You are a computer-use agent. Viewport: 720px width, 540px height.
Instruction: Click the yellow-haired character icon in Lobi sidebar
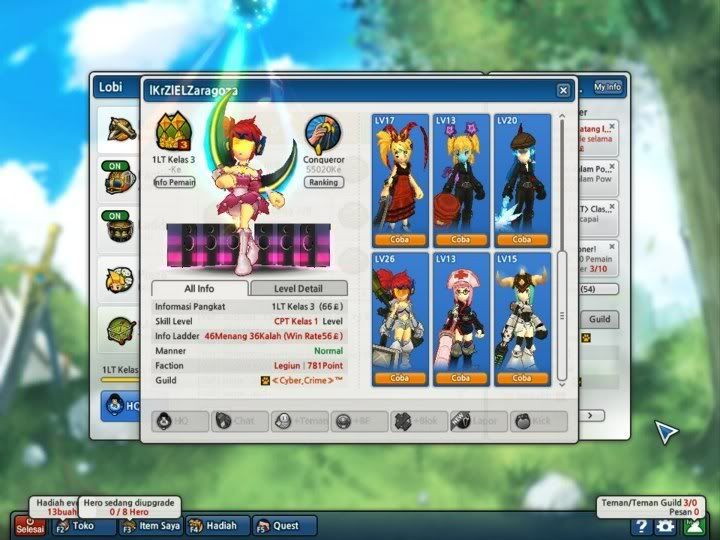(x=119, y=280)
